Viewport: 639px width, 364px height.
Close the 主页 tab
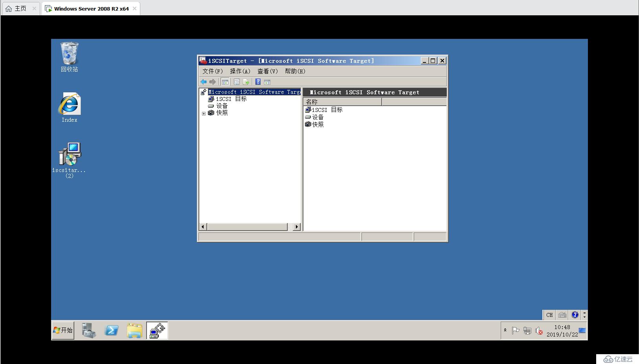point(34,9)
